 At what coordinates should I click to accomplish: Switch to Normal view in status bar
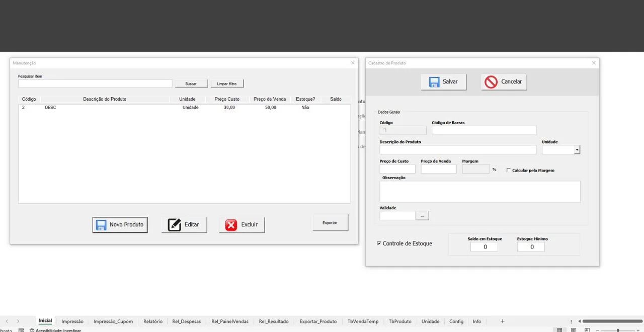click(x=559, y=330)
